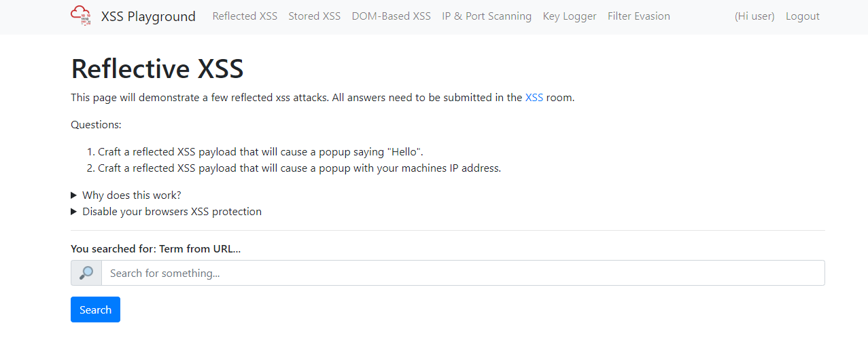This screenshot has height=338, width=868.
Task: Log out using the Logout link
Action: (802, 16)
